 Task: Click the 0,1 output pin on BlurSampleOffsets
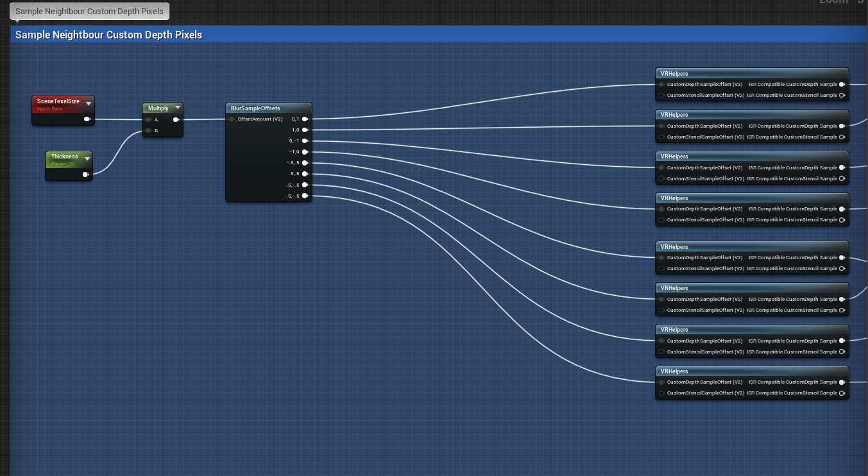pos(305,119)
